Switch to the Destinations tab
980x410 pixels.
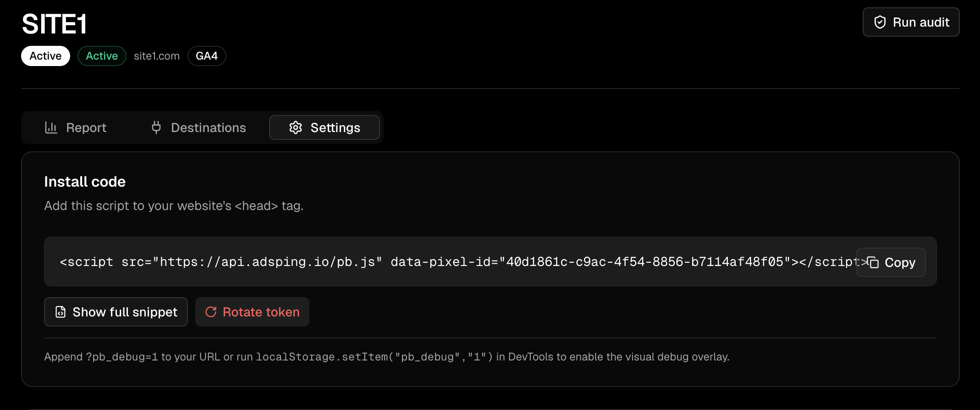[x=198, y=127]
